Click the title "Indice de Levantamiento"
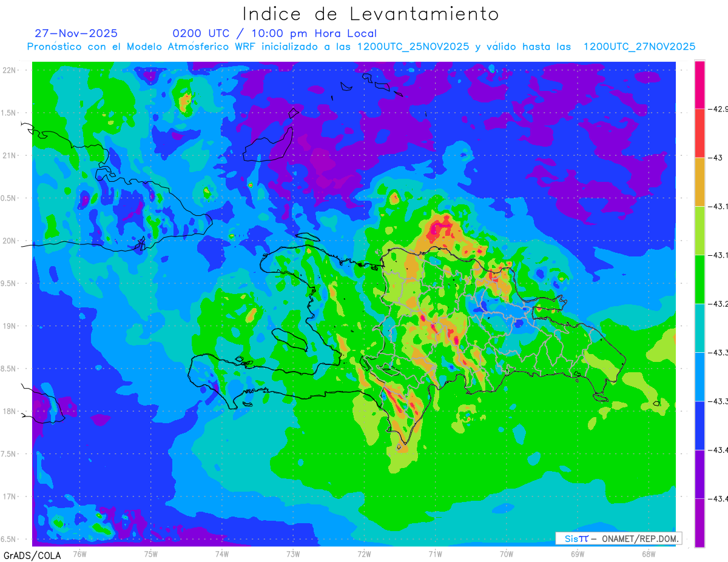Viewport: 728px width, 562px height. [371, 13]
